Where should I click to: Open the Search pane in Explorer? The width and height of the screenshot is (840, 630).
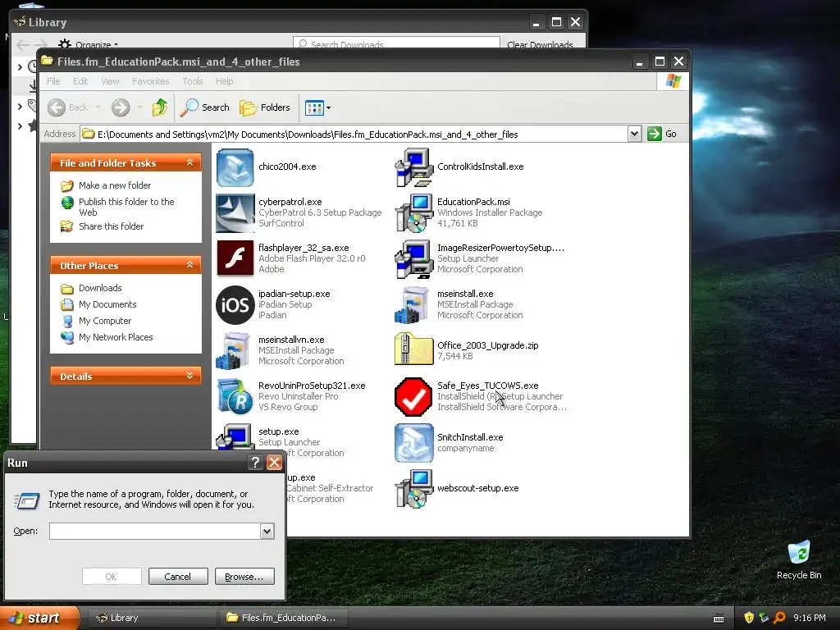click(205, 107)
